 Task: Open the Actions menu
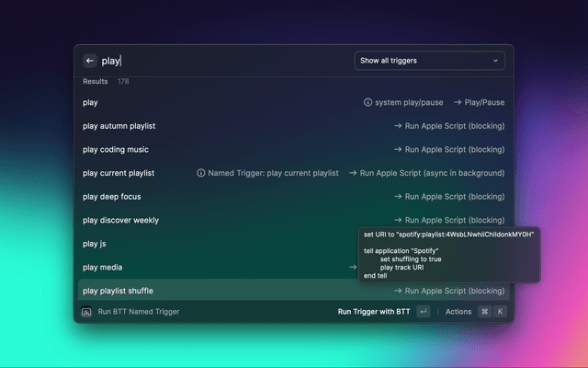pyautogui.click(x=458, y=312)
